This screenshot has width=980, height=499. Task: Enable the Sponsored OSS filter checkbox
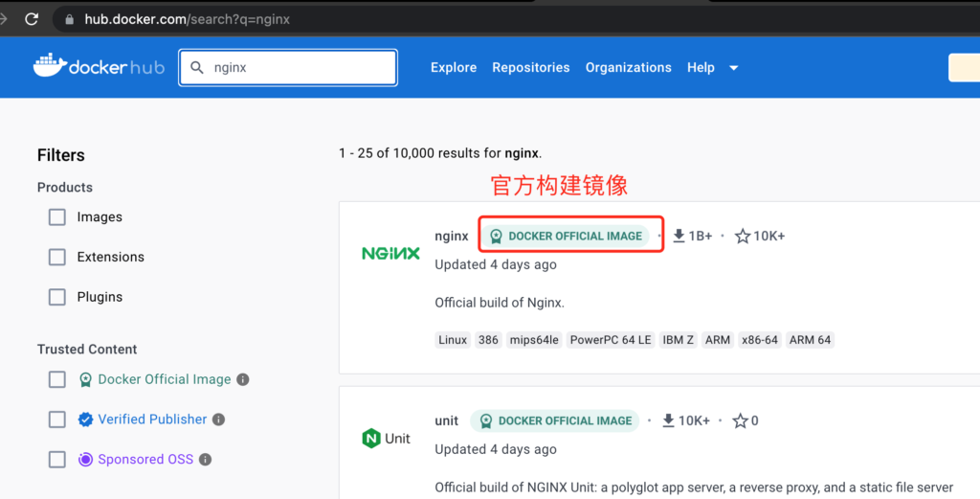tap(56, 460)
